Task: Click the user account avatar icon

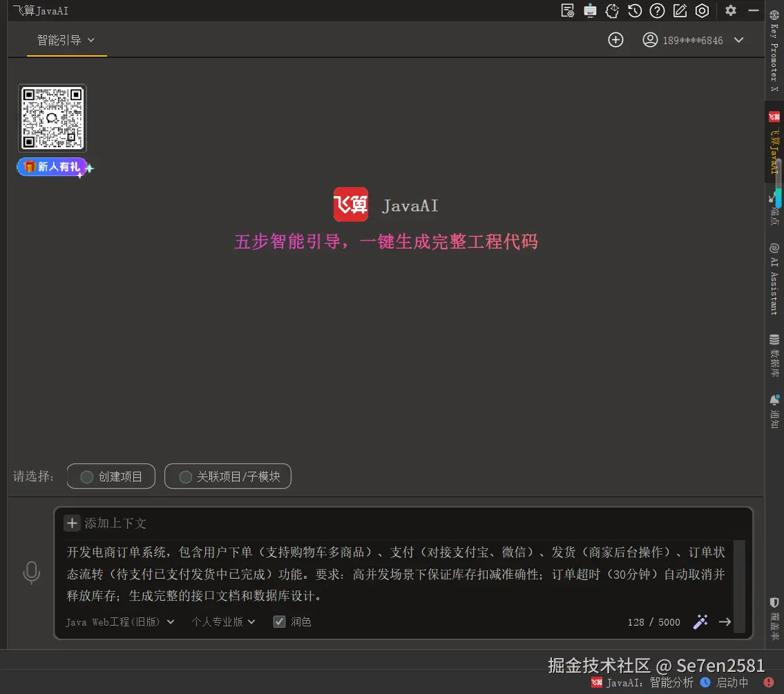Action: pyautogui.click(x=650, y=40)
